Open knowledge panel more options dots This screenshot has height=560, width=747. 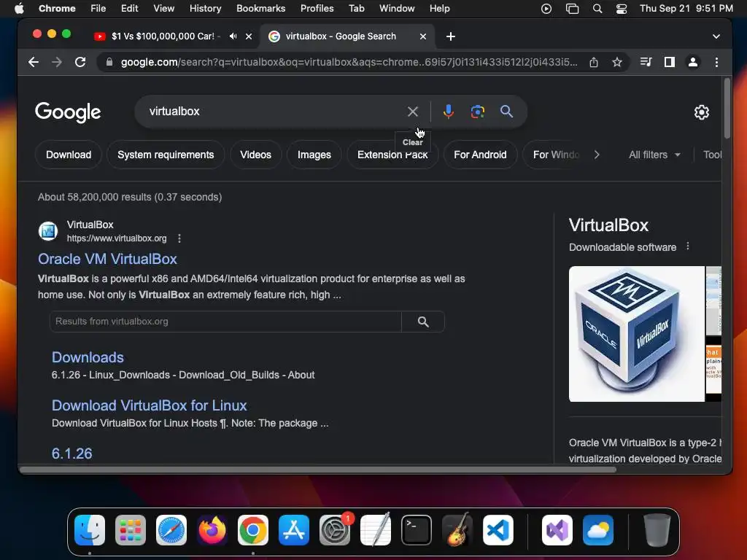point(687,246)
